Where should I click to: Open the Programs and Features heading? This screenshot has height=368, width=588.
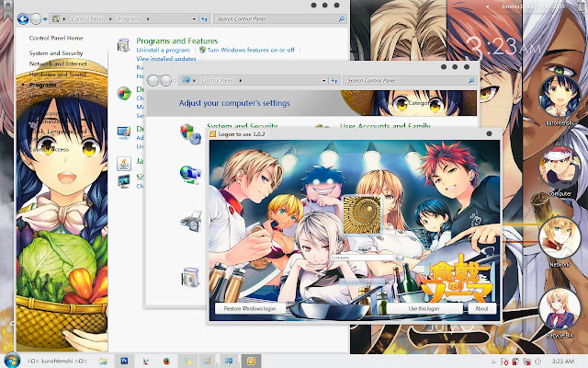pos(177,40)
